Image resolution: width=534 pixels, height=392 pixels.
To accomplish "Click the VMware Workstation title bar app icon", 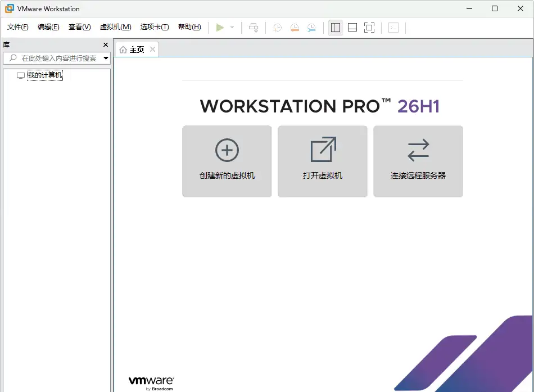I will click(x=10, y=8).
